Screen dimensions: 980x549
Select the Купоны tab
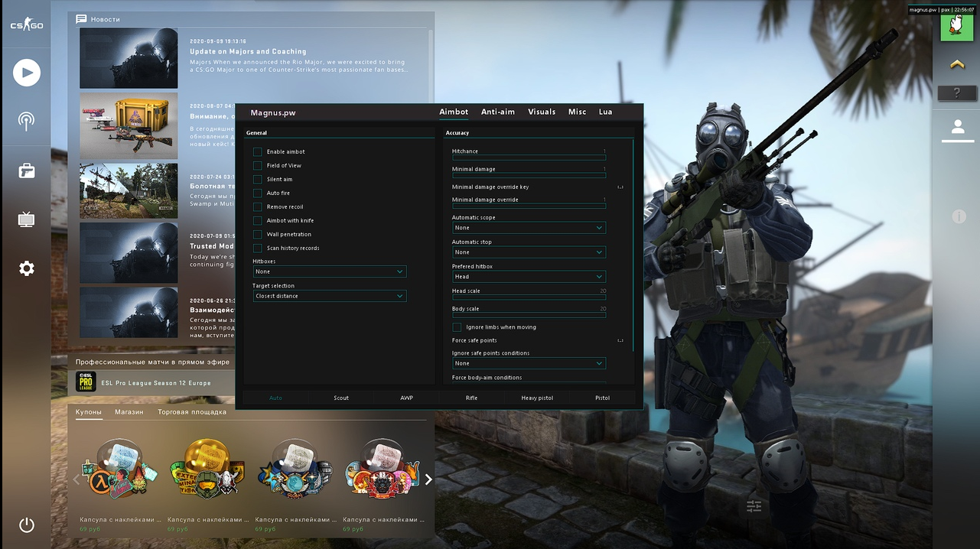point(89,412)
